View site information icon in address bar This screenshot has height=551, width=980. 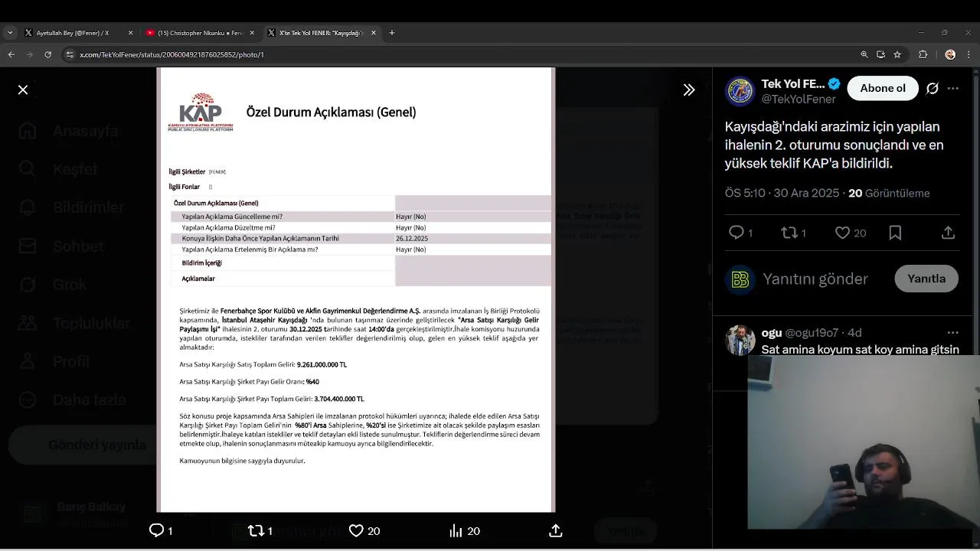(70, 54)
